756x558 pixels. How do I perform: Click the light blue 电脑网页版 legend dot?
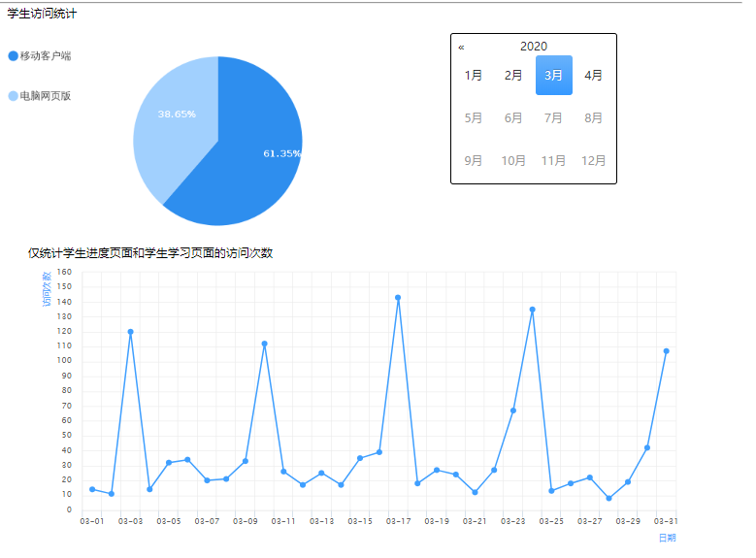tap(13, 96)
